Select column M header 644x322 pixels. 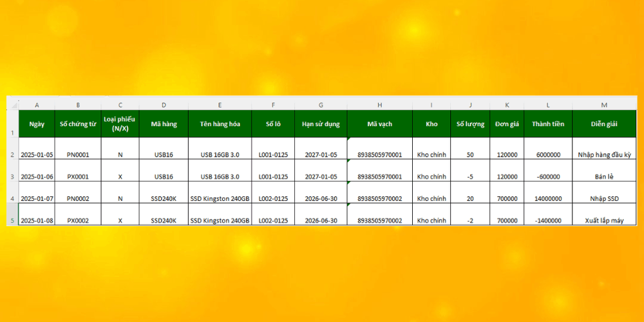(604, 106)
